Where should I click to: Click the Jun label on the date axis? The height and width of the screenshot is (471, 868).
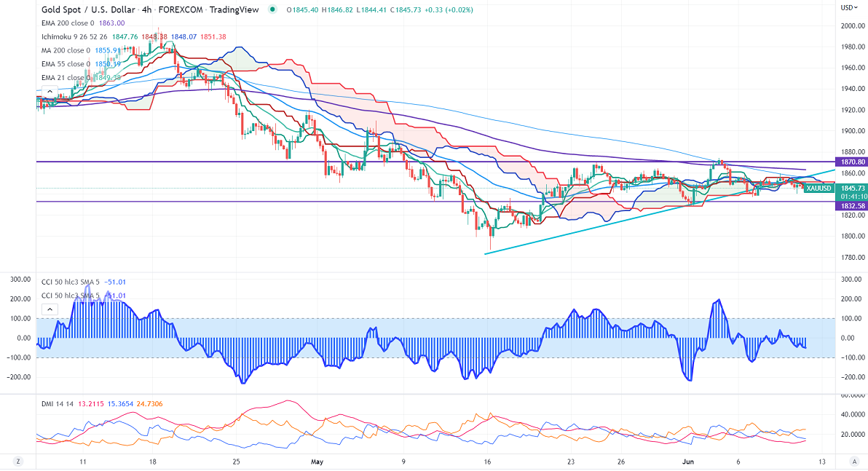(x=688, y=462)
